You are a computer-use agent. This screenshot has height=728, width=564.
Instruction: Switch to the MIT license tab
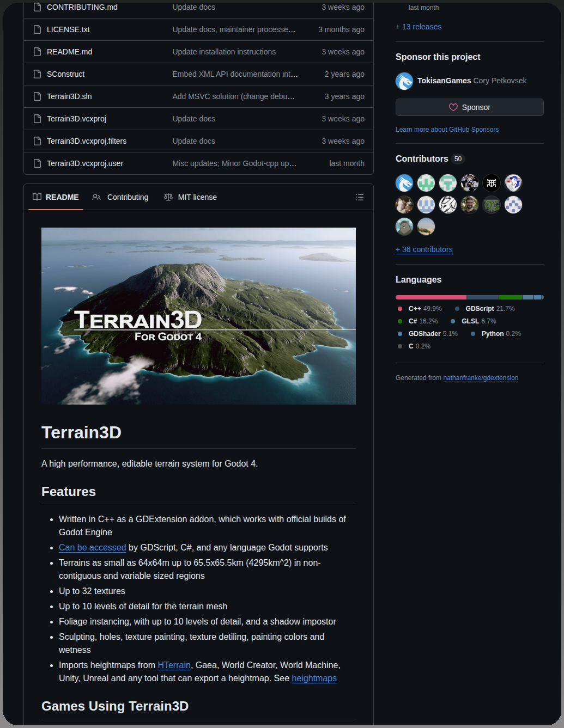(190, 197)
